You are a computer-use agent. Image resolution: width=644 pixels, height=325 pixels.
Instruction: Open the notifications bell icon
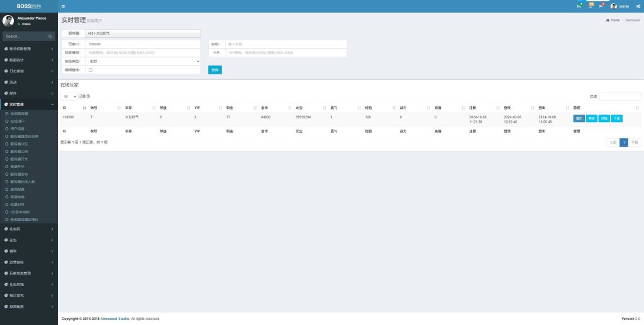590,6
